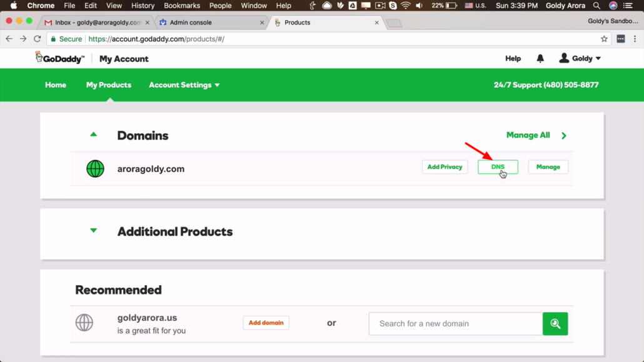This screenshot has width=644, height=362.
Task: Click the green globe icon for aroragoldy.com
Action: (95, 169)
